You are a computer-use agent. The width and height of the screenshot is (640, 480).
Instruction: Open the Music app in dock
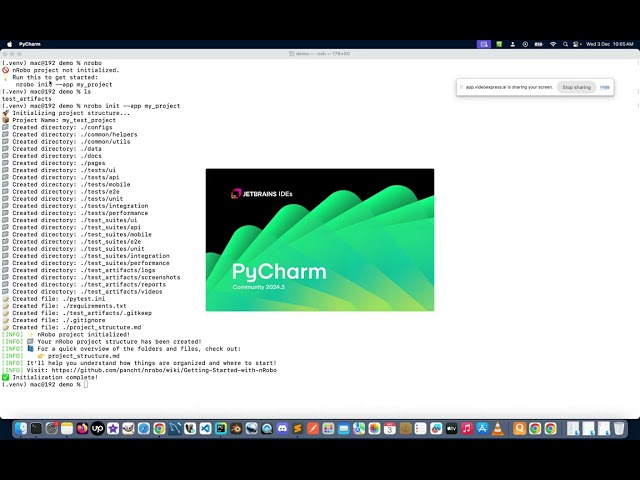(x=467, y=429)
